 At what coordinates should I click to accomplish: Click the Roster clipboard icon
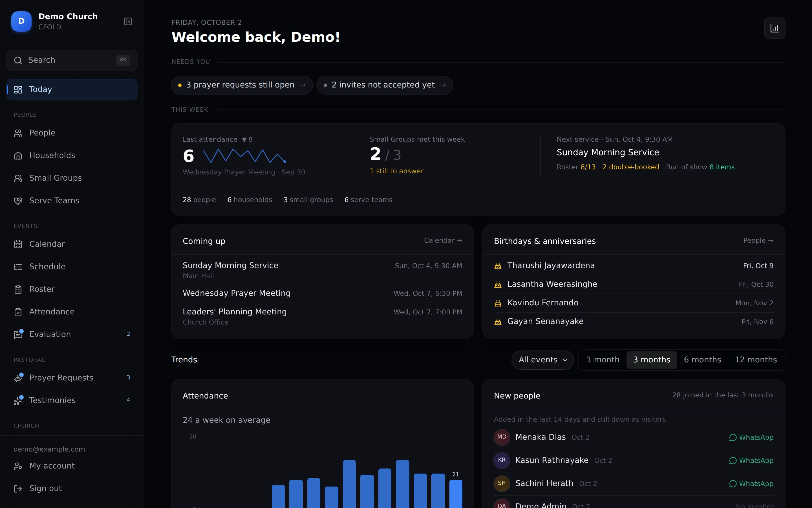coord(18,289)
